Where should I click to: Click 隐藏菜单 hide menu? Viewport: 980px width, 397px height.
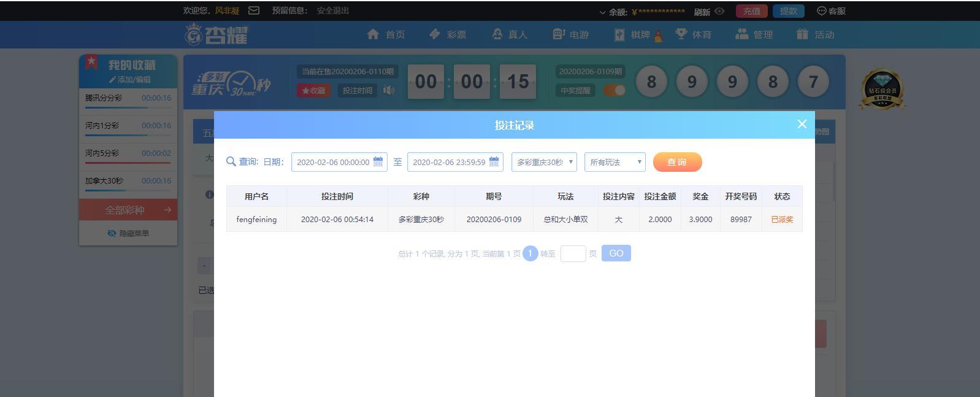point(128,234)
